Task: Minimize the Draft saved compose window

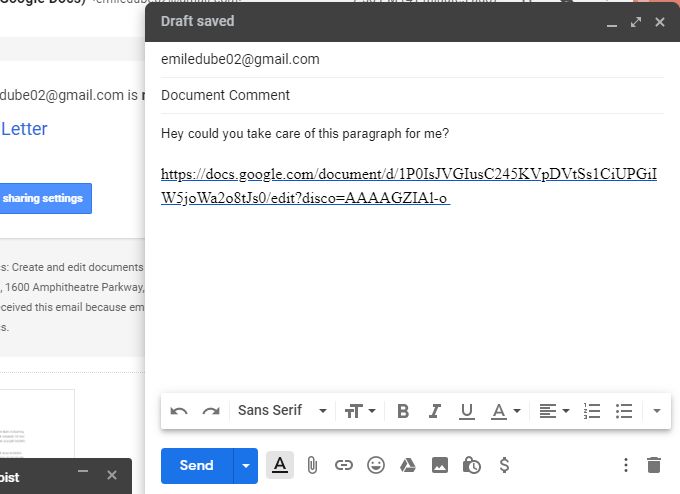Action: click(x=612, y=25)
